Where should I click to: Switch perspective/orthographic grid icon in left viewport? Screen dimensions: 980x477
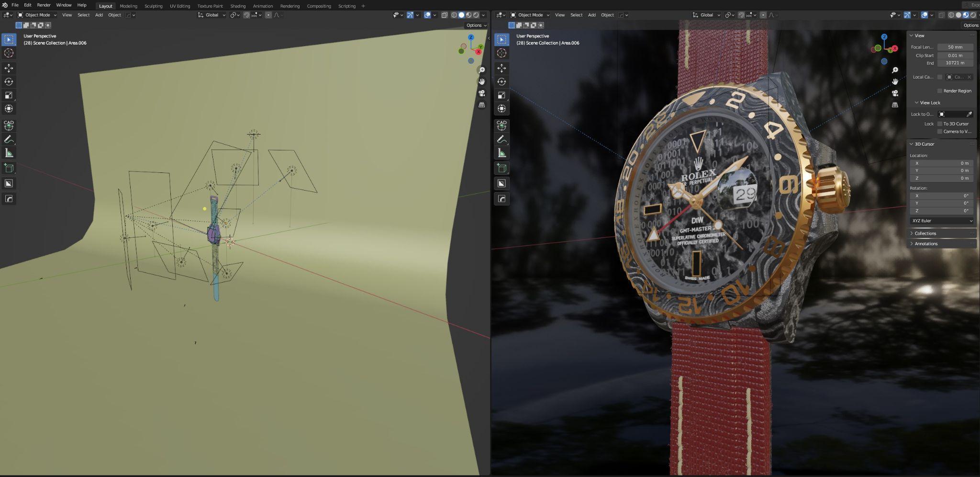coord(481,104)
